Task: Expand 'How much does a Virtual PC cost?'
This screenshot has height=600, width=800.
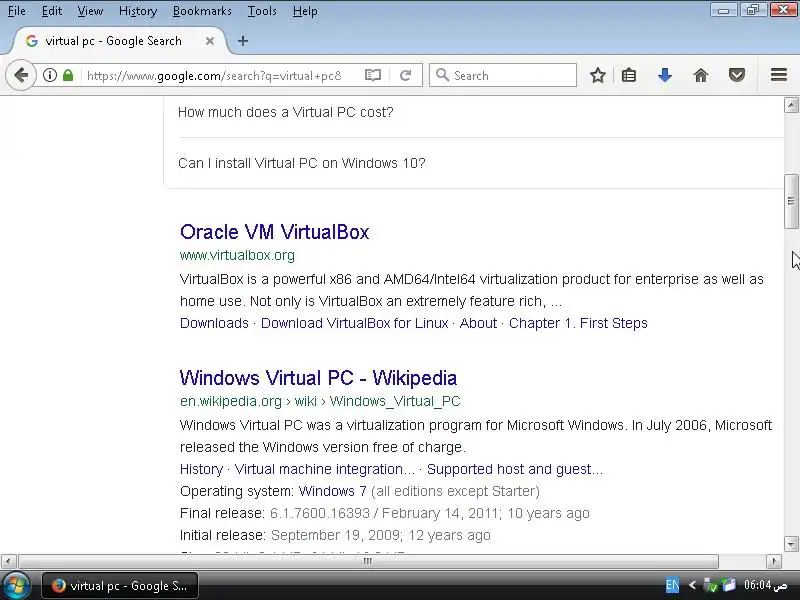Action: [286, 112]
